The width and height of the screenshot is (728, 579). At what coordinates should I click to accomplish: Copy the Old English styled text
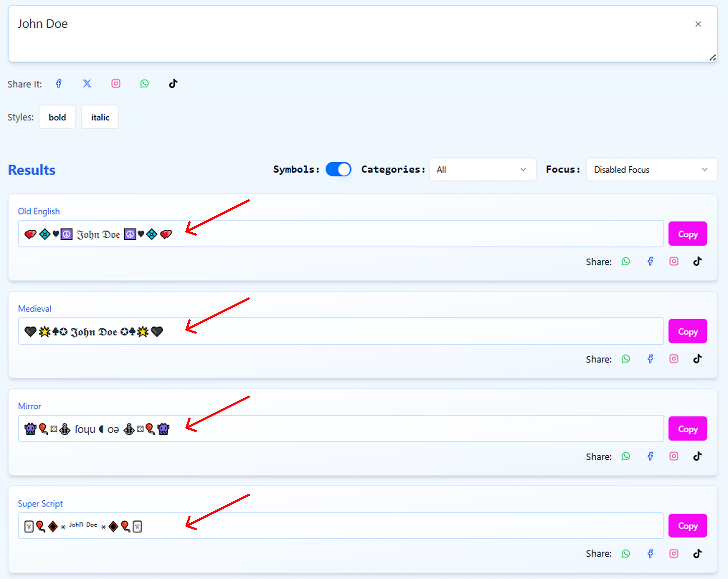click(687, 234)
